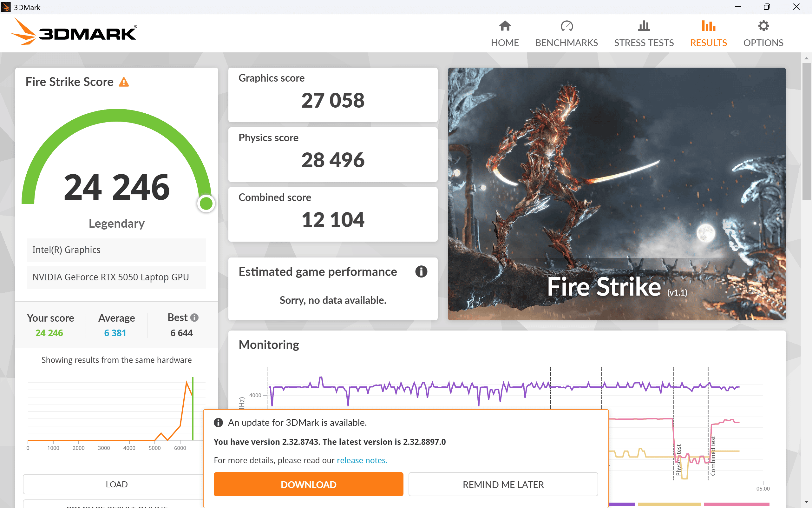Click the green marker line in distribution chart
The image size is (812, 508).
193,409
